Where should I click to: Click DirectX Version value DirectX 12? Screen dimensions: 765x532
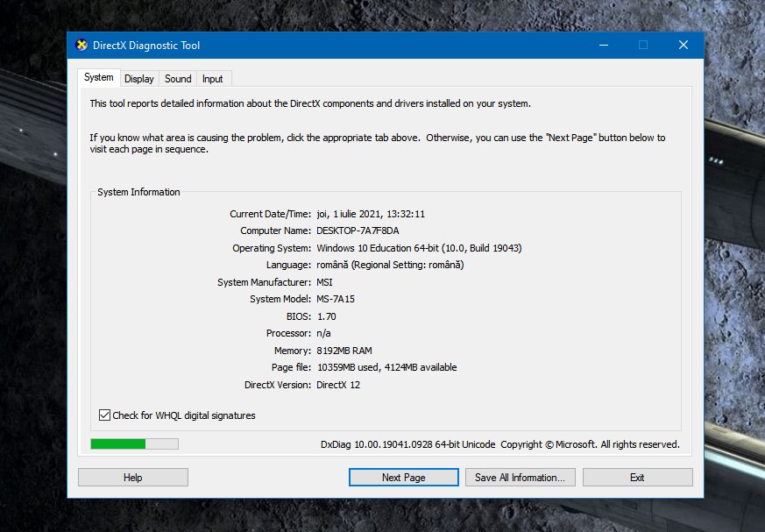pyautogui.click(x=338, y=385)
